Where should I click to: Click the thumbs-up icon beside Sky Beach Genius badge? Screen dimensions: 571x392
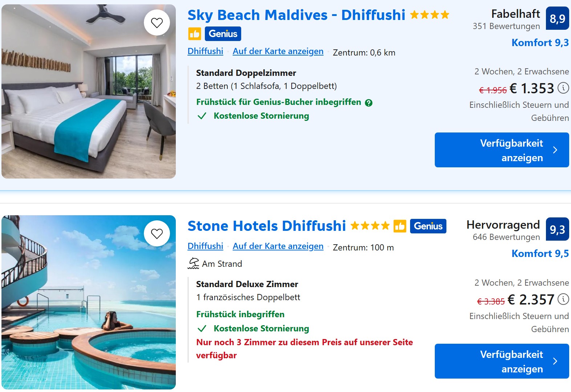pyautogui.click(x=194, y=34)
